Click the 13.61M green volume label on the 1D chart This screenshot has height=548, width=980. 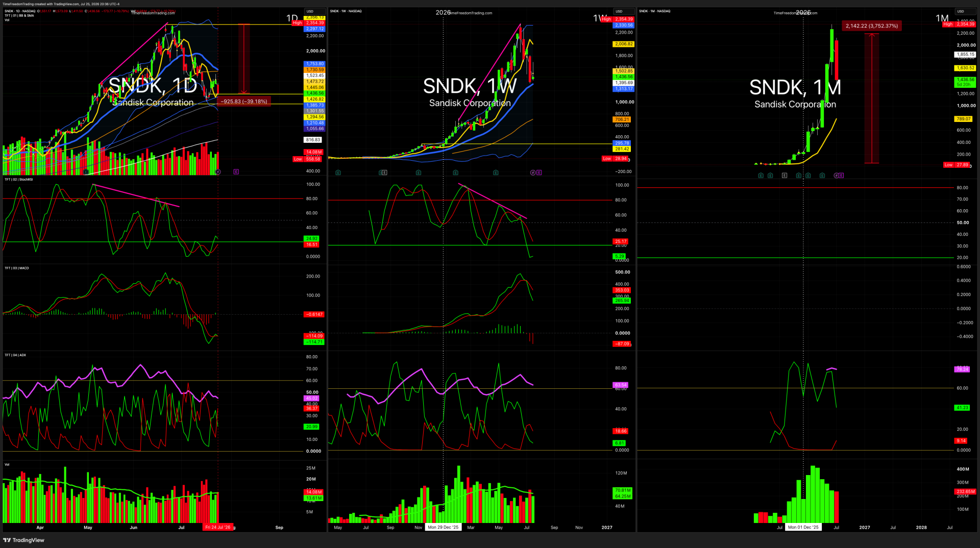314,498
